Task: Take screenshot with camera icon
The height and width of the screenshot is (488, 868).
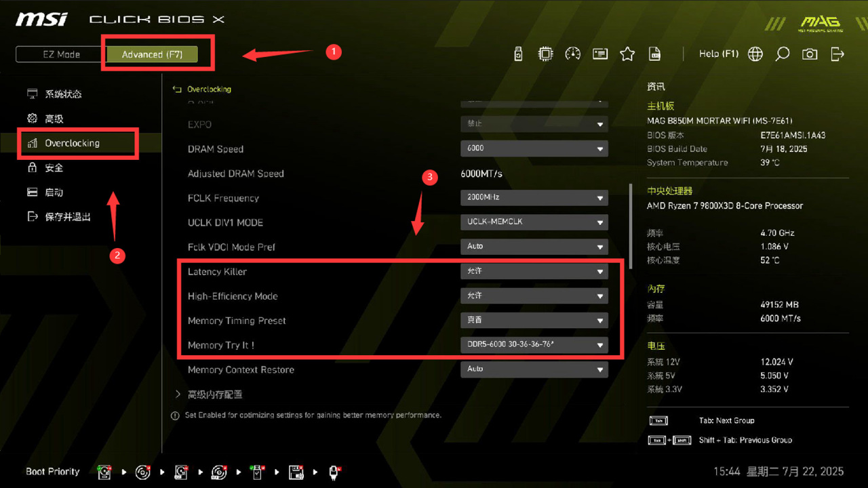Action: [810, 54]
